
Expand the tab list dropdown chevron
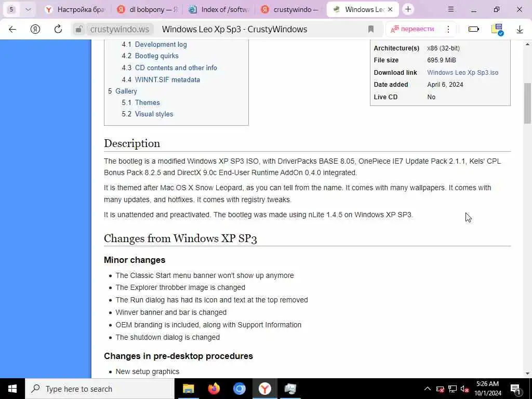pos(28,9)
